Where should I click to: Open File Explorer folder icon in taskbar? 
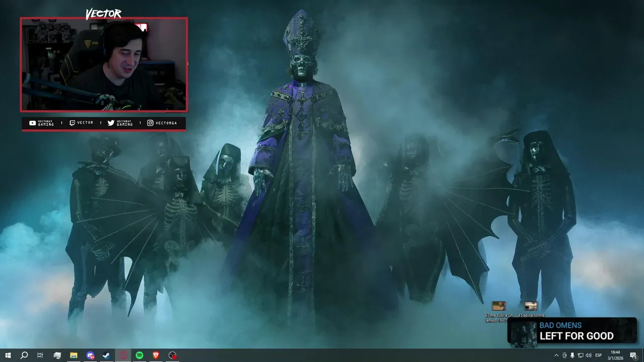pos(73,355)
